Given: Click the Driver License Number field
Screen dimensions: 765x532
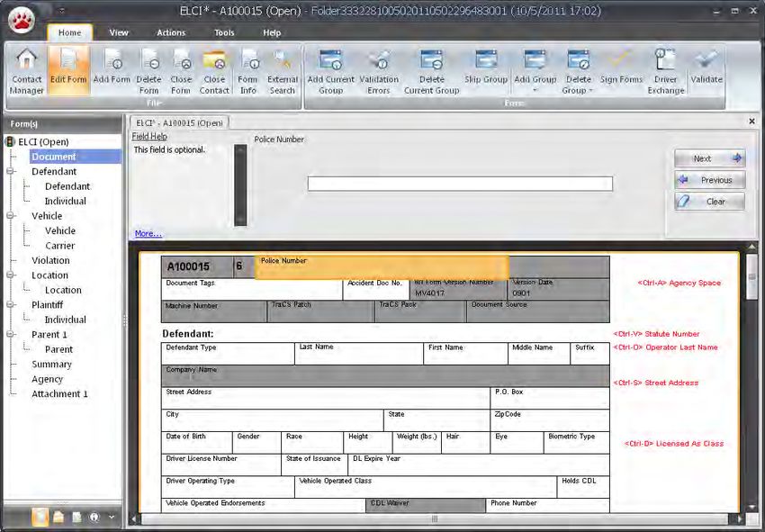Looking at the screenshot, I should [x=221, y=464].
